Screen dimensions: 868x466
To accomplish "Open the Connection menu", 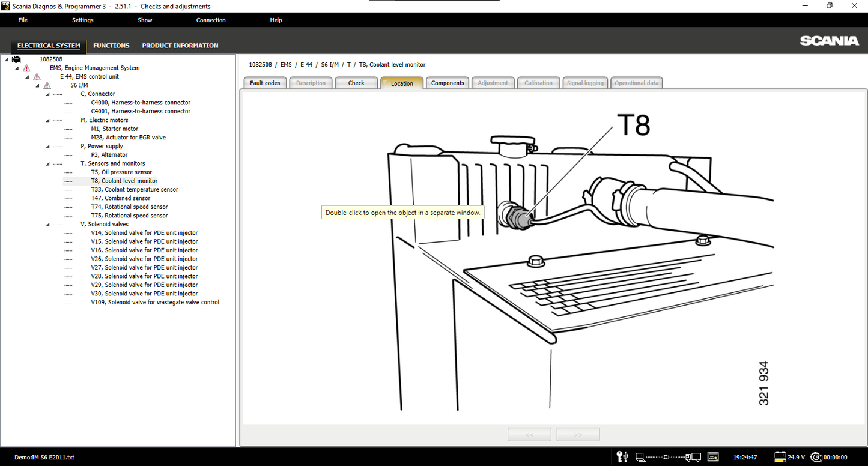I will (211, 20).
